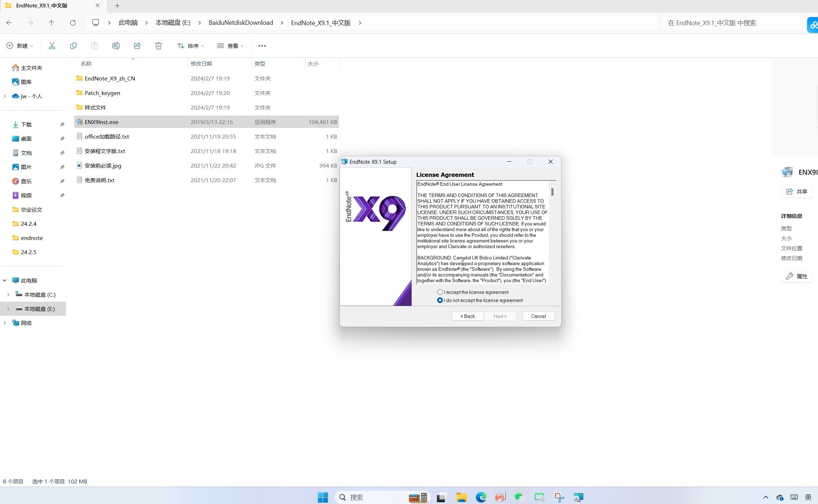Viewport: 818px width, 504px height.
Task: Click the 此电脑 breadcrumb segment
Action: tap(128, 23)
